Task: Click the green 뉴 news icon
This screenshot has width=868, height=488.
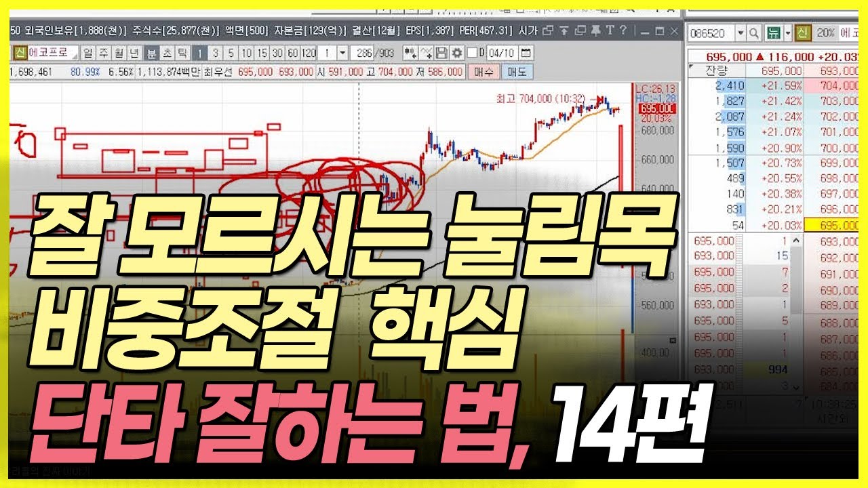Action: tap(774, 33)
